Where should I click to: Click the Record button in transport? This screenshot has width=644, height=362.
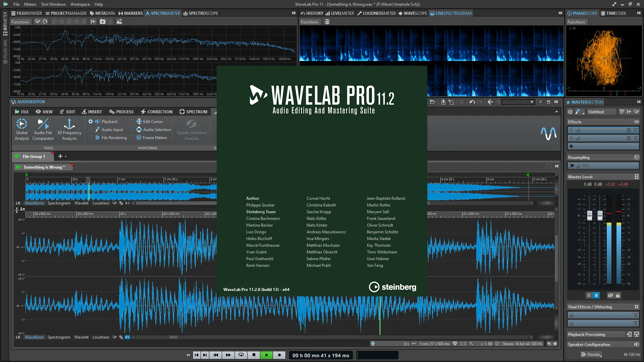pos(279,355)
